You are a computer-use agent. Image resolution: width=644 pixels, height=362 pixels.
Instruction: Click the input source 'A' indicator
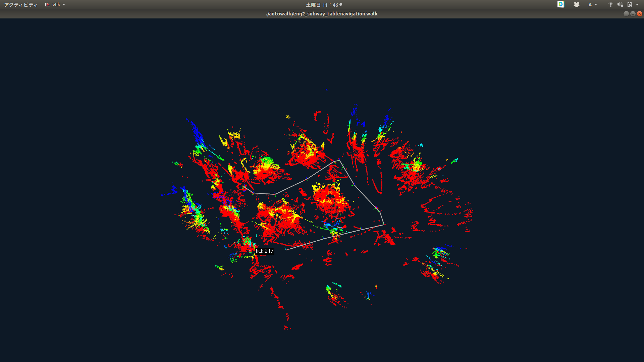point(590,5)
